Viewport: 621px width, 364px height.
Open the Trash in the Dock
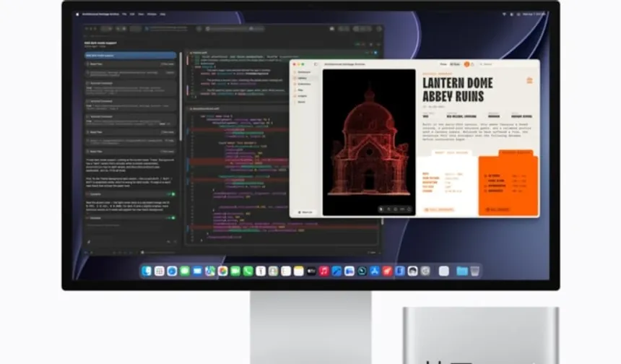point(475,271)
